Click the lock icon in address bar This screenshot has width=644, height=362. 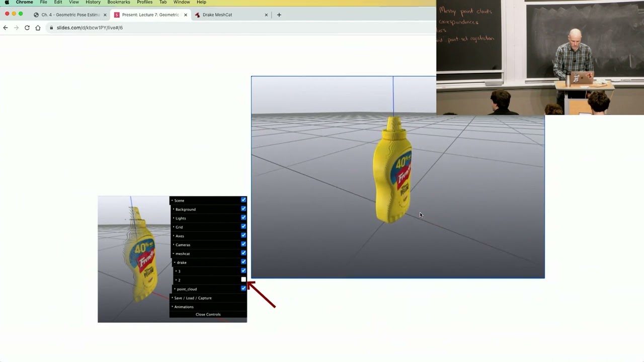tap(51, 28)
